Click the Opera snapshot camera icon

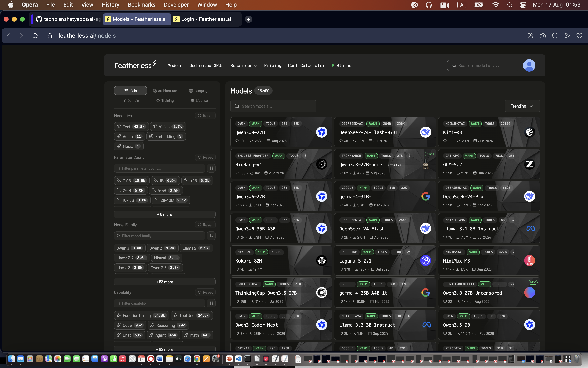[x=542, y=36]
